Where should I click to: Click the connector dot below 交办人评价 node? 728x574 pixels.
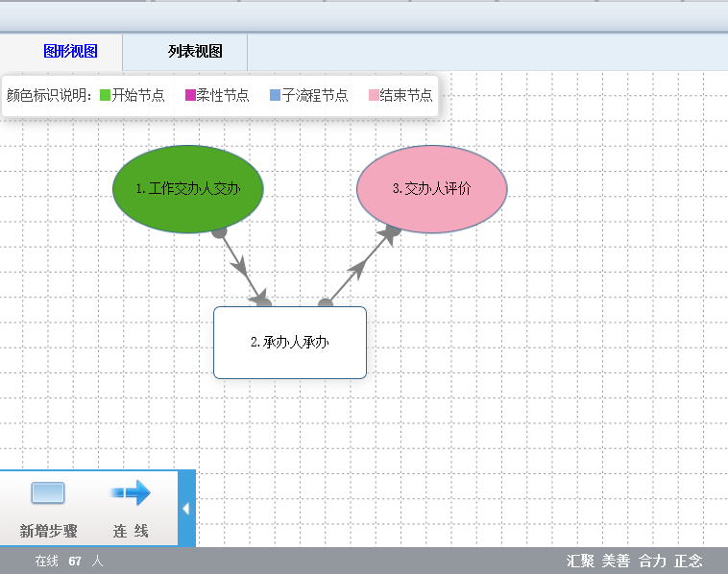coord(393,230)
